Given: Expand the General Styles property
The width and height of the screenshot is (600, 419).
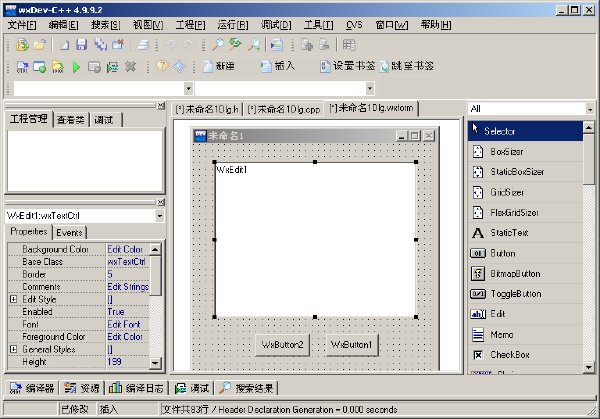Looking at the screenshot, I should pyautogui.click(x=13, y=349).
